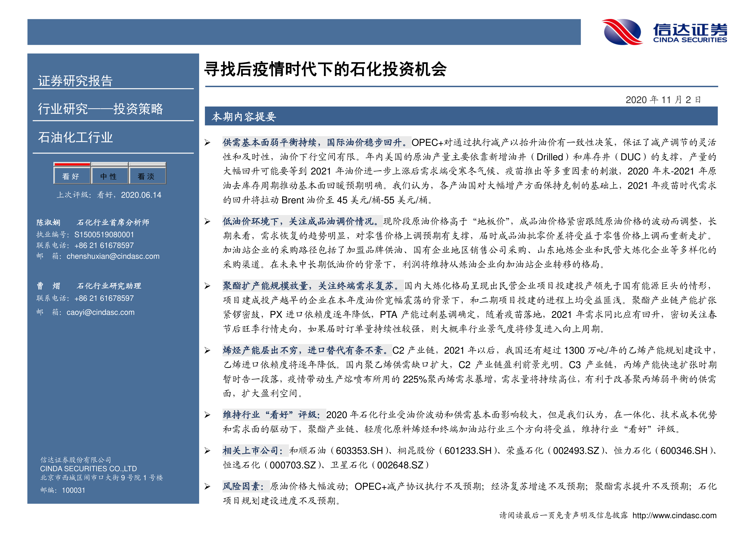Image resolution: width=756 pixels, height=535 pixels.
Task: Select the 中性 rating box
Action: tap(109, 176)
